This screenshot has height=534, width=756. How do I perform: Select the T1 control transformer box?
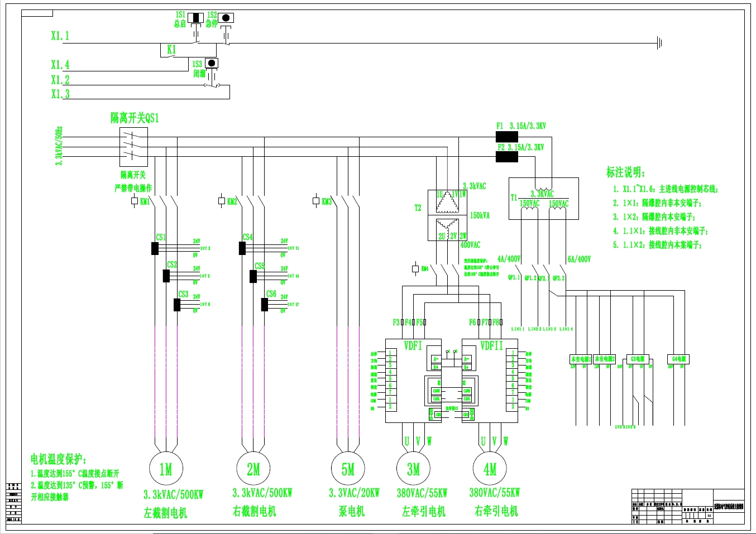coord(543,198)
